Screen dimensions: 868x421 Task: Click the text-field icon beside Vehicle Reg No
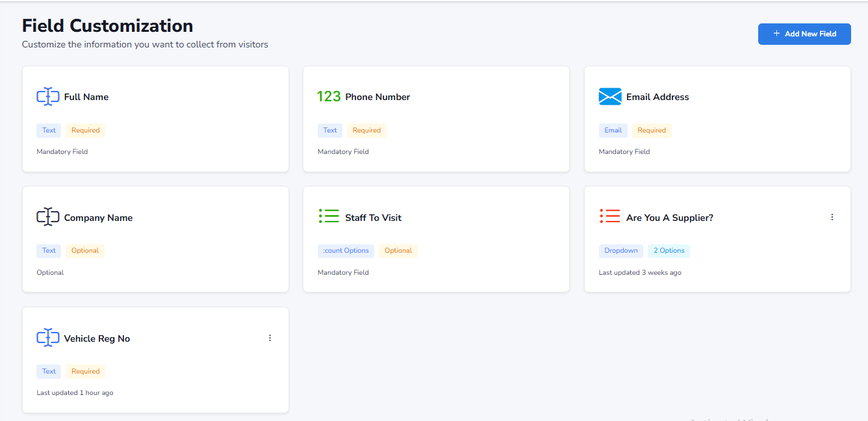(48, 338)
